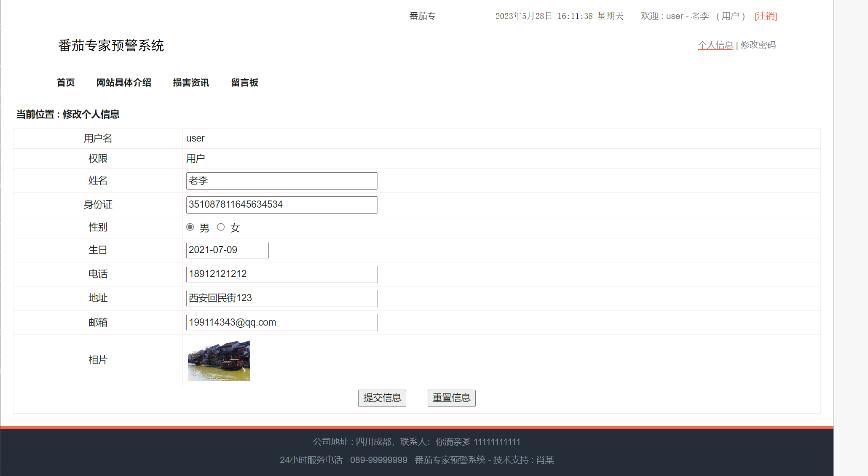Image resolution: width=868 pixels, height=476 pixels.
Task: Open the 损害资讯 menu item
Action: (191, 83)
